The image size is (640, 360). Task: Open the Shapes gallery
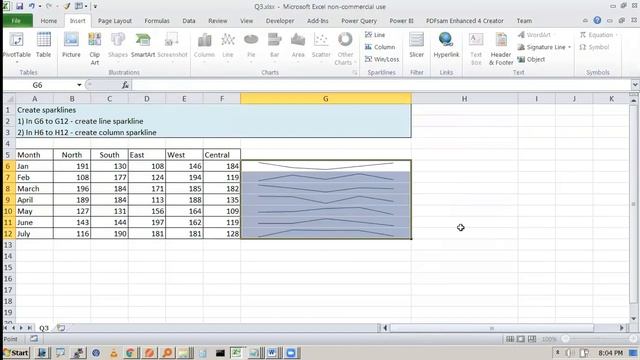[118, 46]
